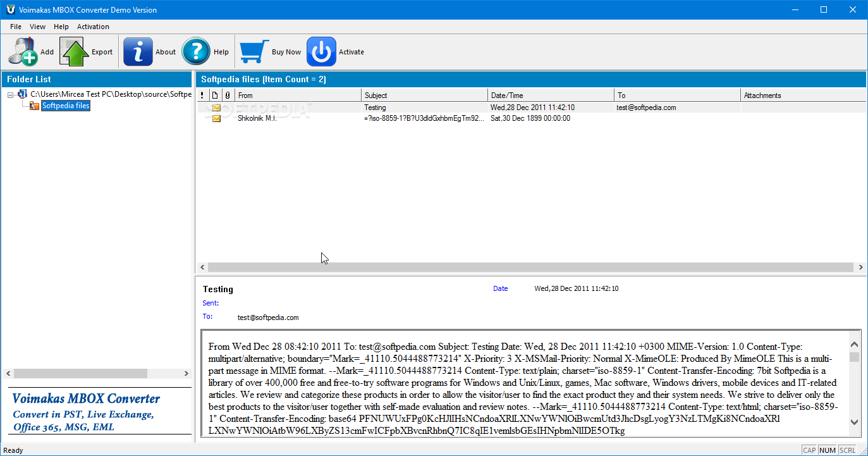Click the document type column header icon

[215, 96]
